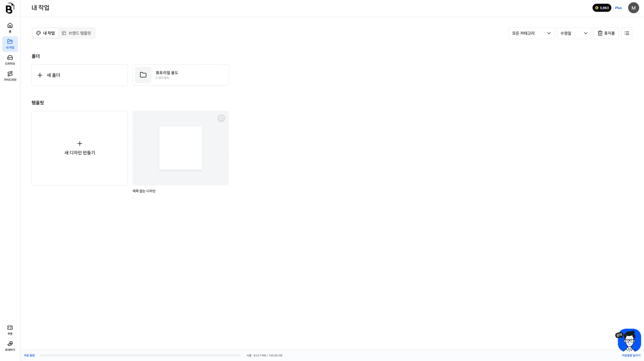Click the 사용 : 43.57 MB / 100.00 GB text
This screenshot has width=644, height=361.
(x=264, y=356)
